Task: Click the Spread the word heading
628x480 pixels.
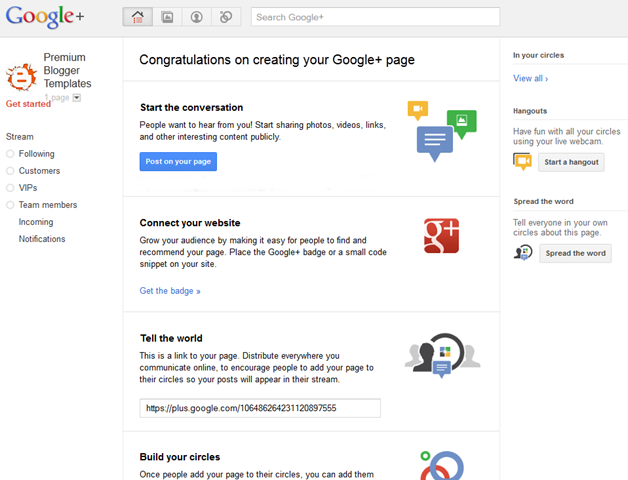Action: (543, 202)
